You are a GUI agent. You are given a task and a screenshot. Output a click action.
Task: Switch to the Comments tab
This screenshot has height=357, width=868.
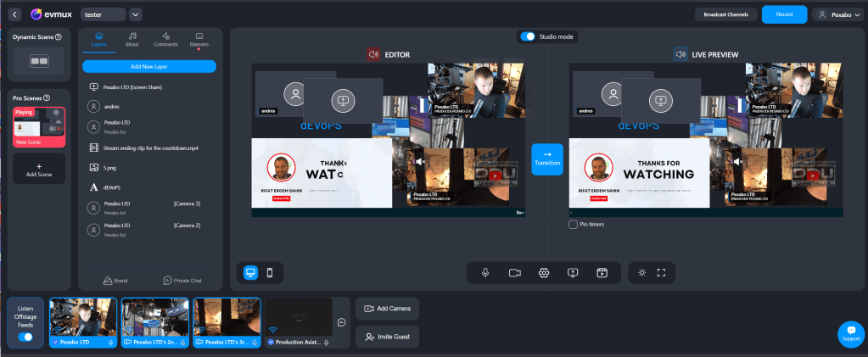[x=165, y=40]
